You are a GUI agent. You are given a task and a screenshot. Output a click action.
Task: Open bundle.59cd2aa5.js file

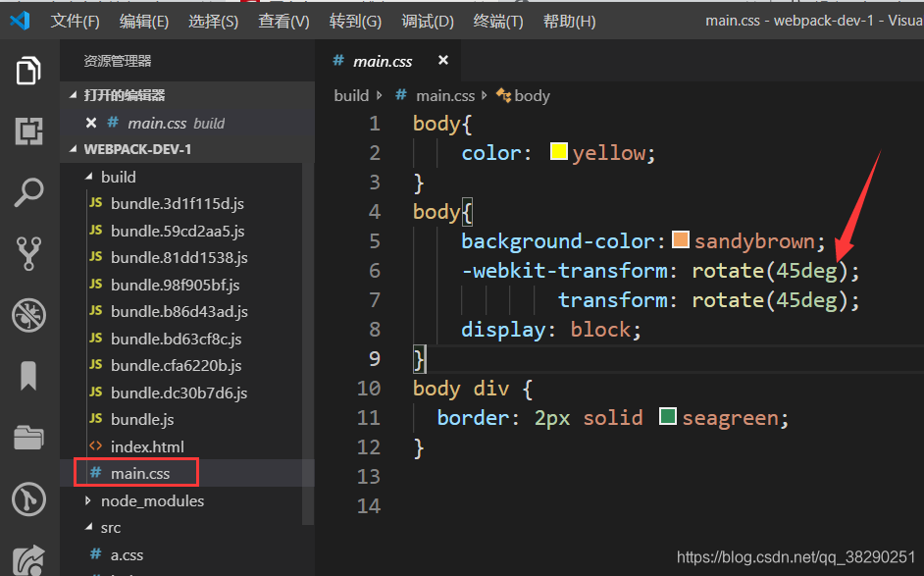[178, 231]
